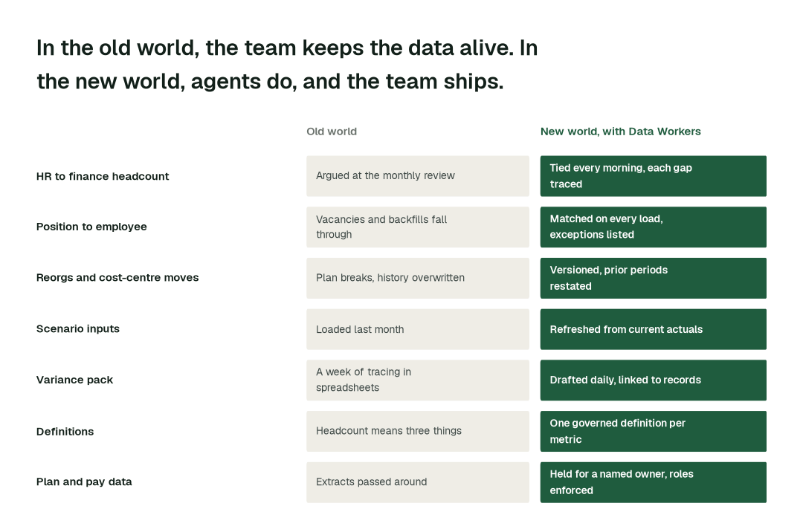
Task: Select the 'Loaded last month' cell
Action: coord(417,329)
